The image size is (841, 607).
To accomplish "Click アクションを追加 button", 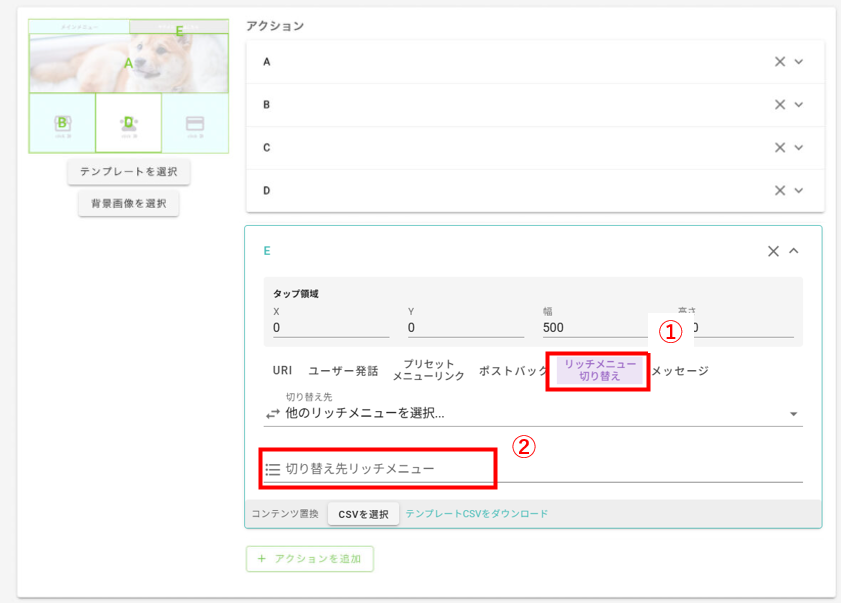I will [310, 559].
